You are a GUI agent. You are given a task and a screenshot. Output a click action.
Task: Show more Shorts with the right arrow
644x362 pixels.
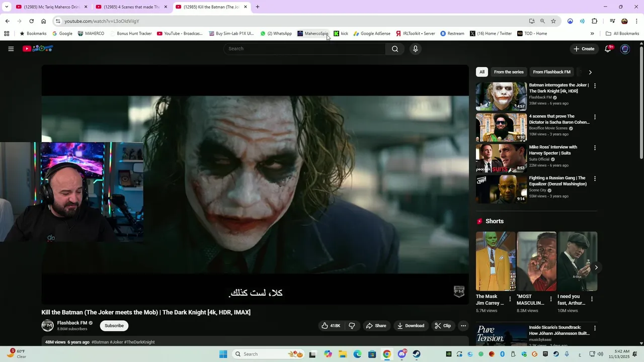coord(596,267)
